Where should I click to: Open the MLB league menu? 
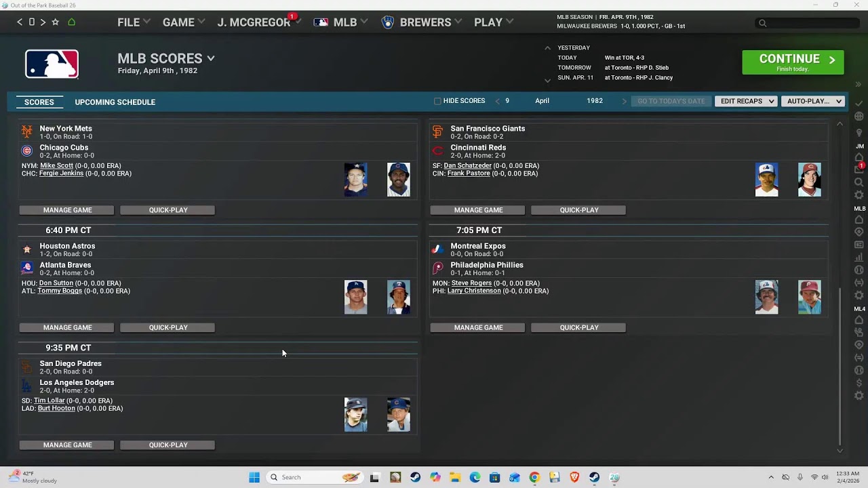point(340,22)
